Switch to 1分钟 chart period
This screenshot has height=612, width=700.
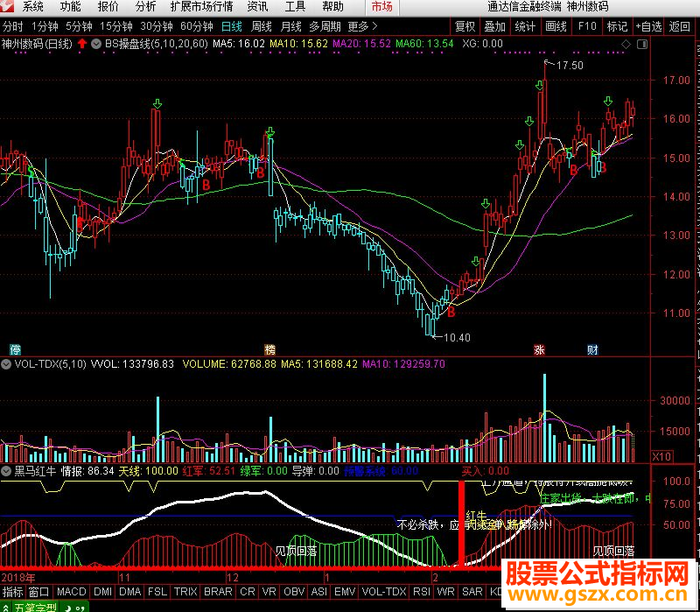45,27
